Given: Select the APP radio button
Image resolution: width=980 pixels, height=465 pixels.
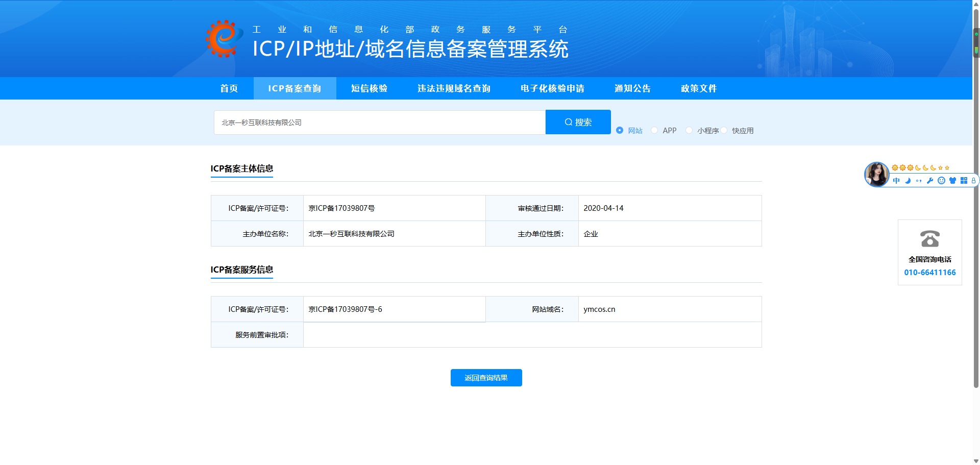Looking at the screenshot, I should [x=654, y=131].
